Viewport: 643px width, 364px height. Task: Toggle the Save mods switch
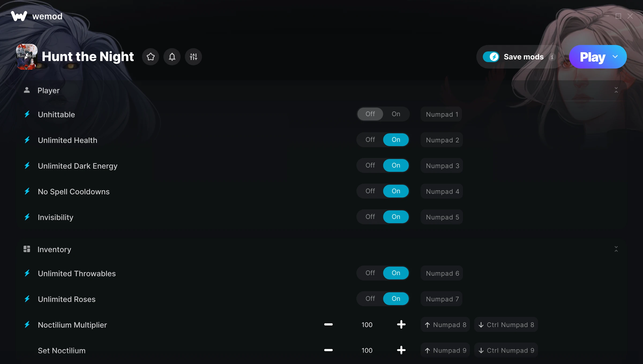[491, 57]
